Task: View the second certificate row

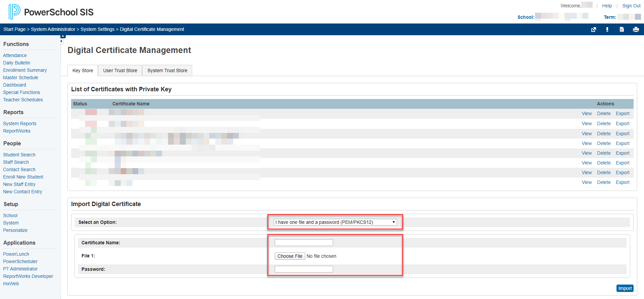Action: tap(587, 123)
